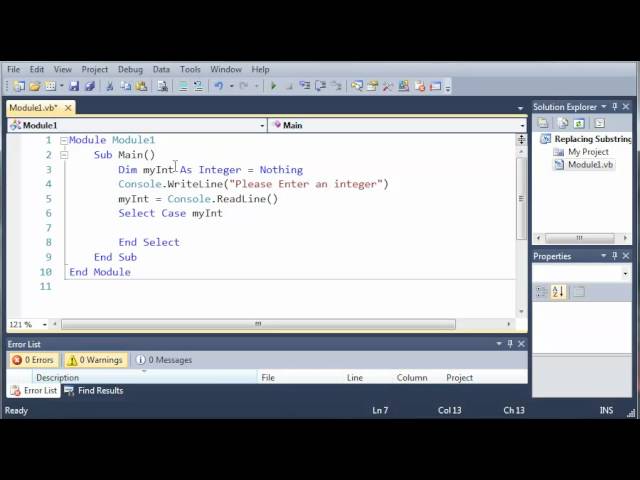
Task: Toggle the 0 Errors filter
Action: (33, 360)
